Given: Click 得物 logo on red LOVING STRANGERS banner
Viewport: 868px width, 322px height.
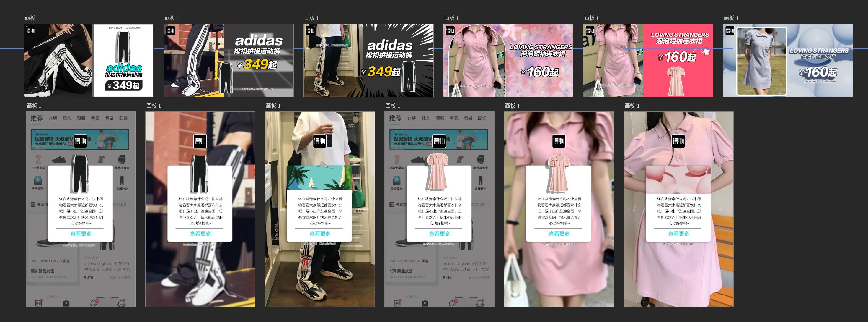Looking at the screenshot, I should tap(590, 31).
